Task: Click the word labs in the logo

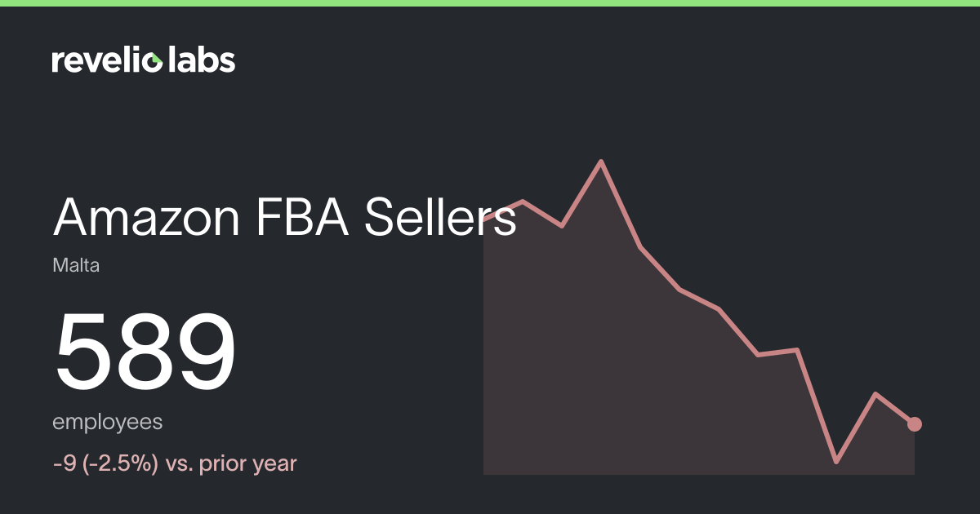Action: (202, 60)
